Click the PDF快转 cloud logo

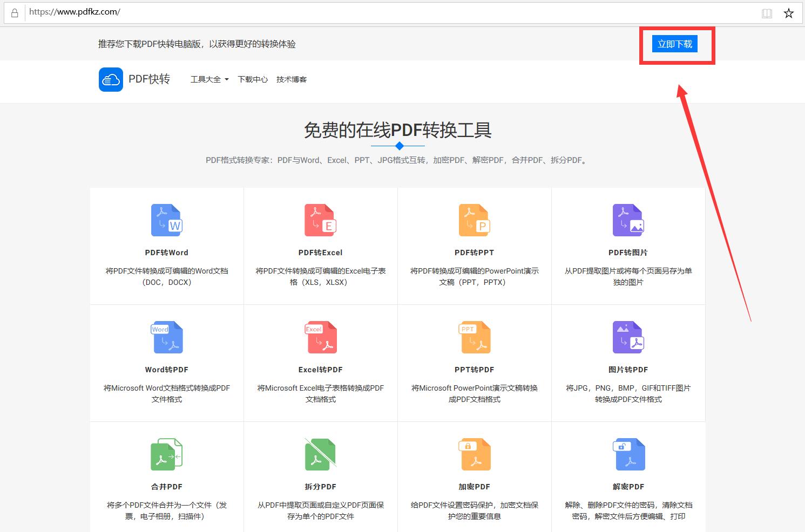click(x=110, y=79)
